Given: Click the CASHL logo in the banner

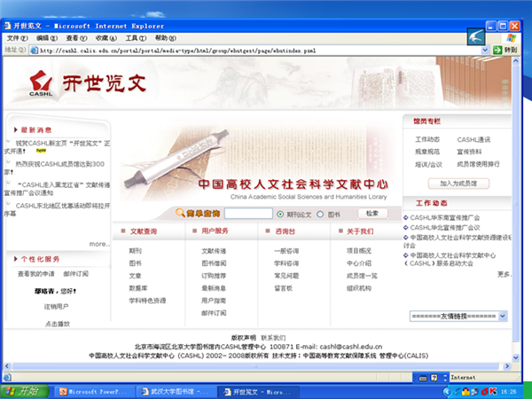Looking at the screenshot, I should click(x=41, y=83).
